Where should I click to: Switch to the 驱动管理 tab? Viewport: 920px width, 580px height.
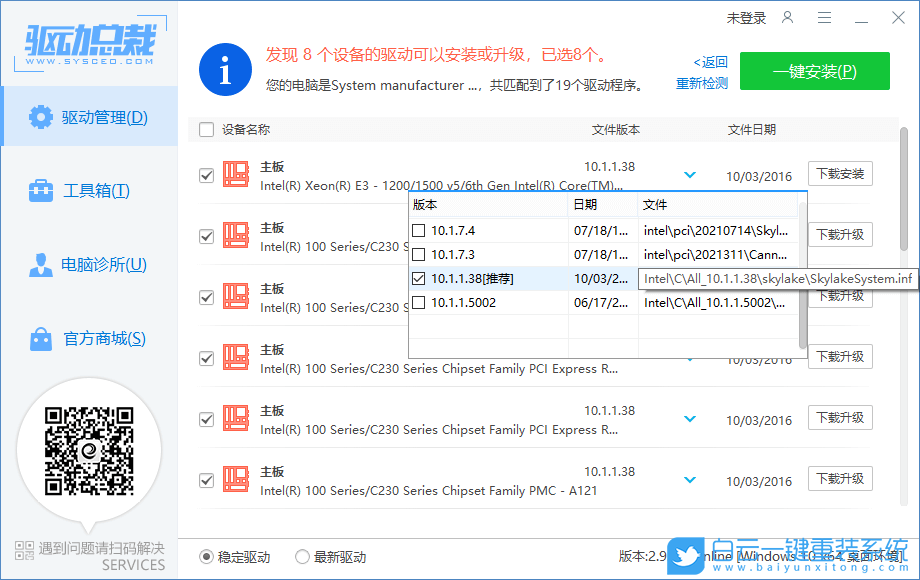pos(90,117)
